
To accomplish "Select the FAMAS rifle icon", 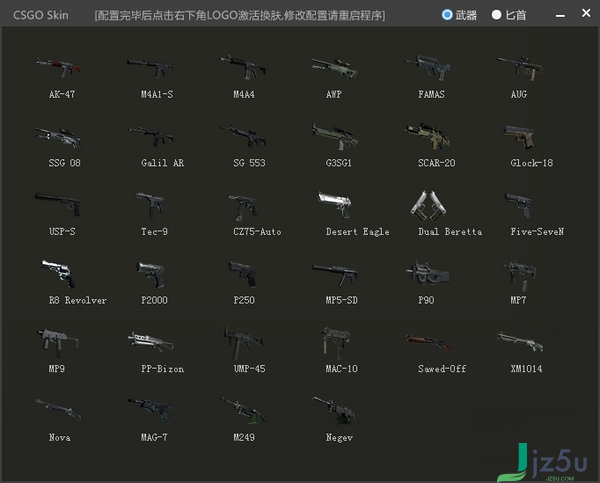I will click(428, 67).
